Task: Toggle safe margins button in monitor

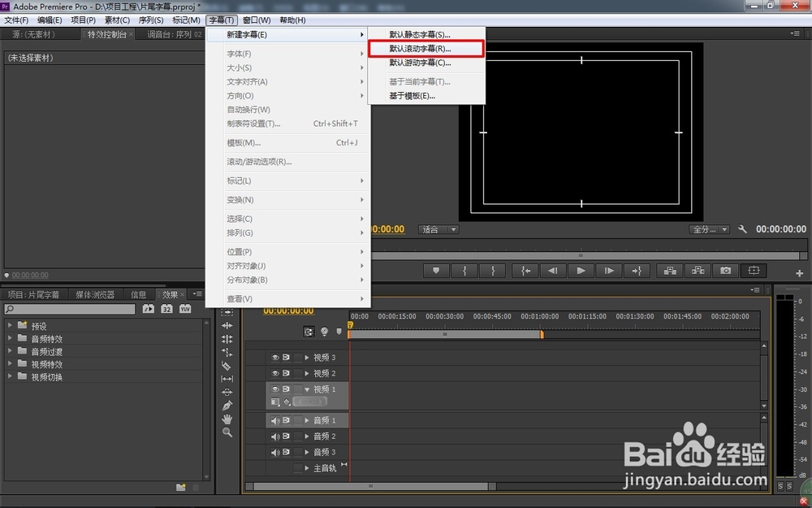Action: point(754,271)
